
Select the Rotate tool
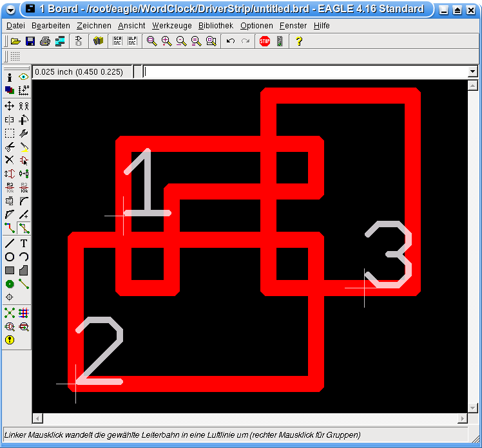24,120
